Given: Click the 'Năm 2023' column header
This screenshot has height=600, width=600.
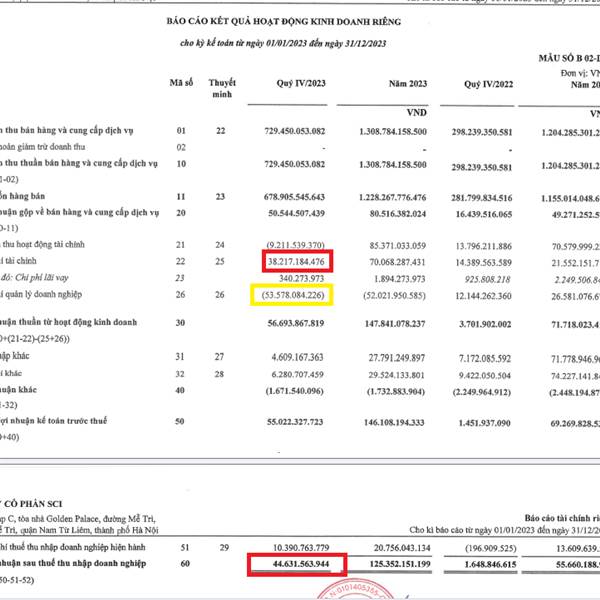Looking at the screenshot, I should [408, 84].
